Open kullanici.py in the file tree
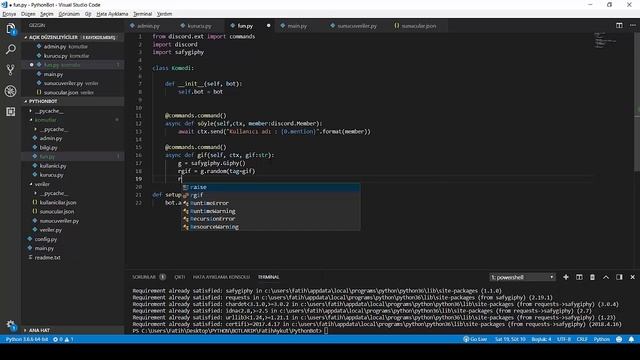This screenshot has width=640, height=360. (73, 166)
